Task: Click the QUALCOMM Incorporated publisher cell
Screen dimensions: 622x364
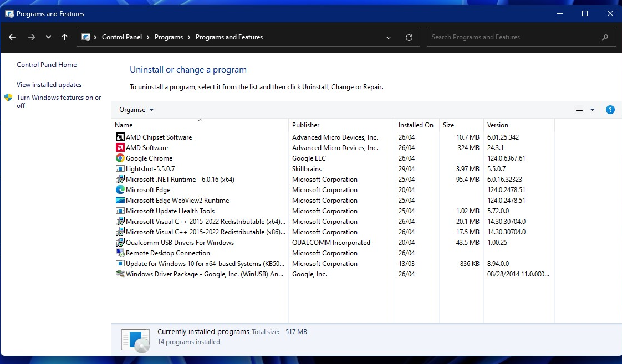Action: click(331, 242)
